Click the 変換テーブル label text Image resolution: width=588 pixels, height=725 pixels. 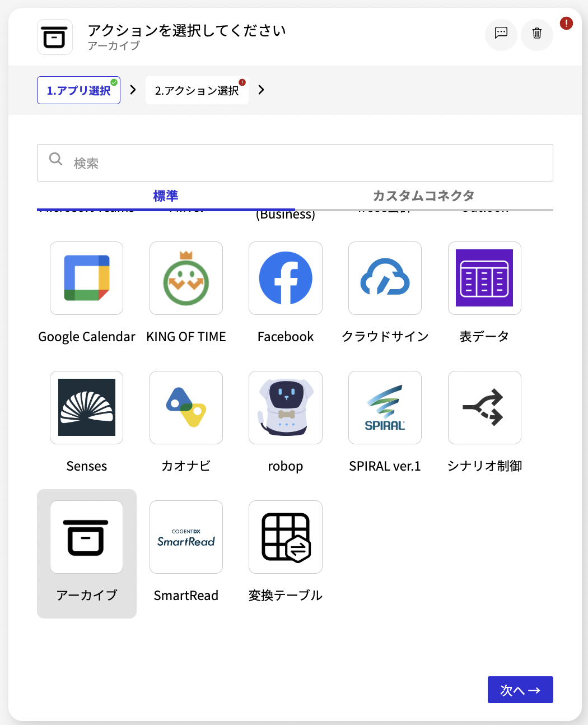pyautogui.click(x=286, y=596)
